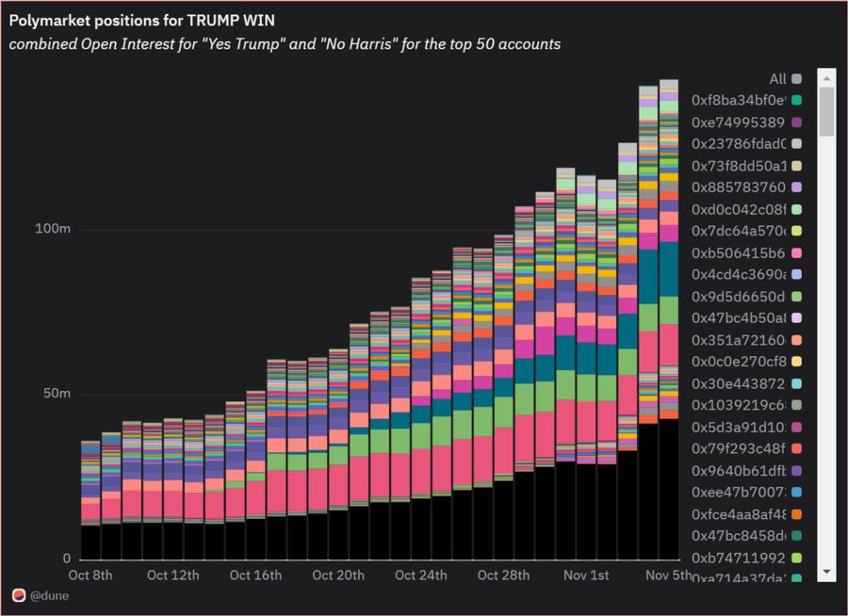Toggle series 0x4cd4c3690a in the legend

pos(747,274)
